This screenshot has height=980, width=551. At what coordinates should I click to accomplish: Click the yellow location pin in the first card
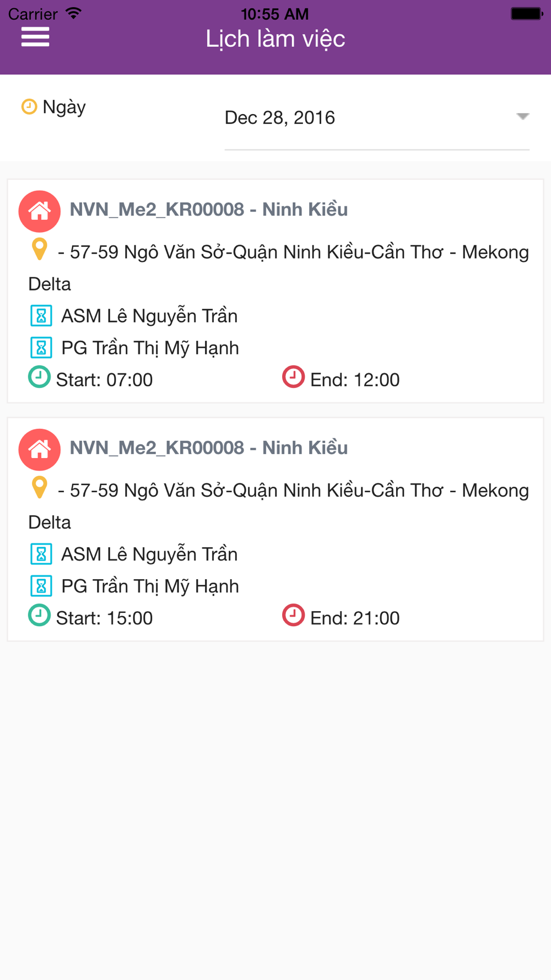click(39, 250)
